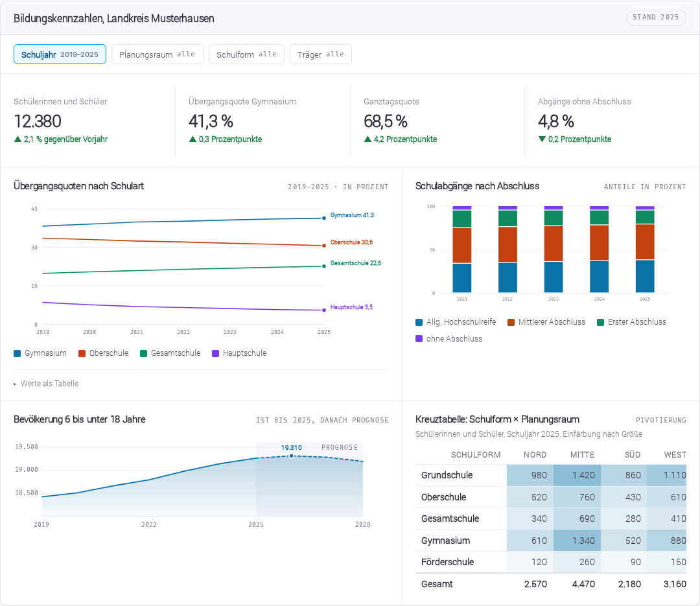Expand Werte als Tabelle section

click(47, 383)
